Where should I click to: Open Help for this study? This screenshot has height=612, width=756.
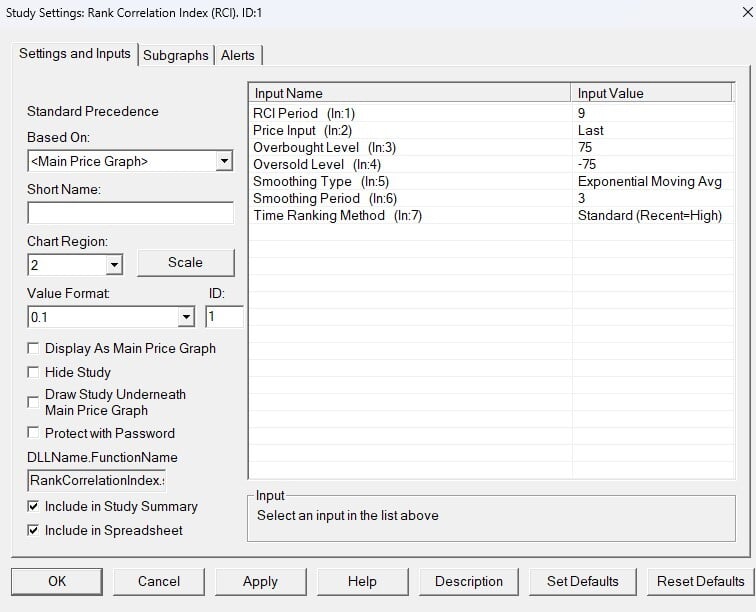(363, 581)
